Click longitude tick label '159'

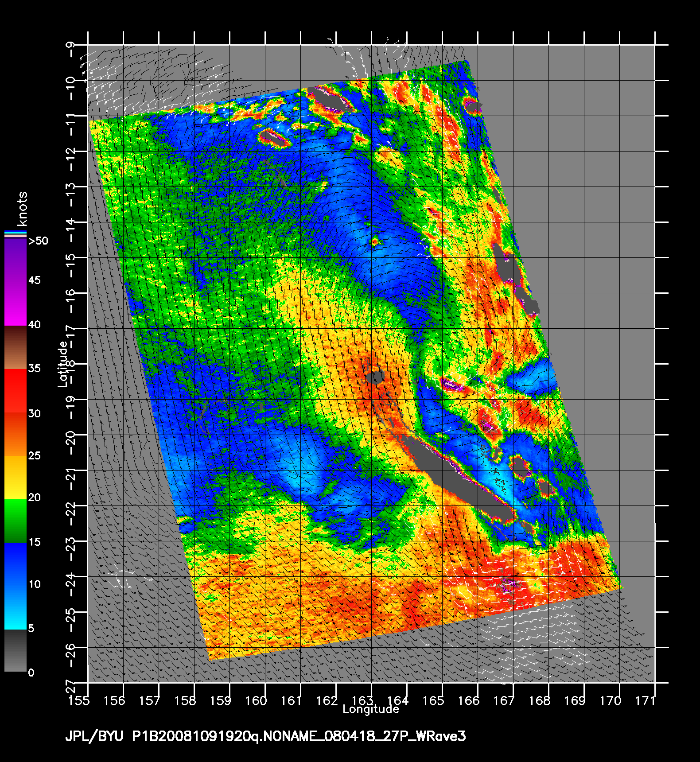[220, 700]
